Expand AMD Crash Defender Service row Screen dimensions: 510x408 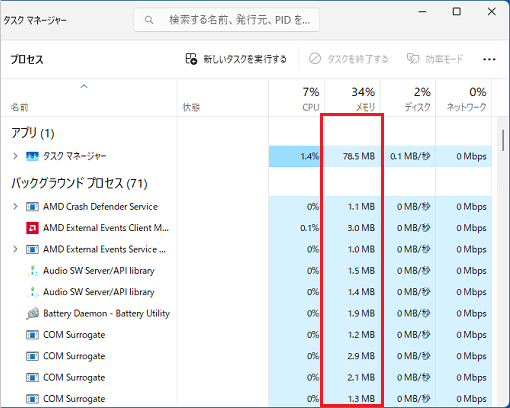pyautogui.click(x=15, y=207)
